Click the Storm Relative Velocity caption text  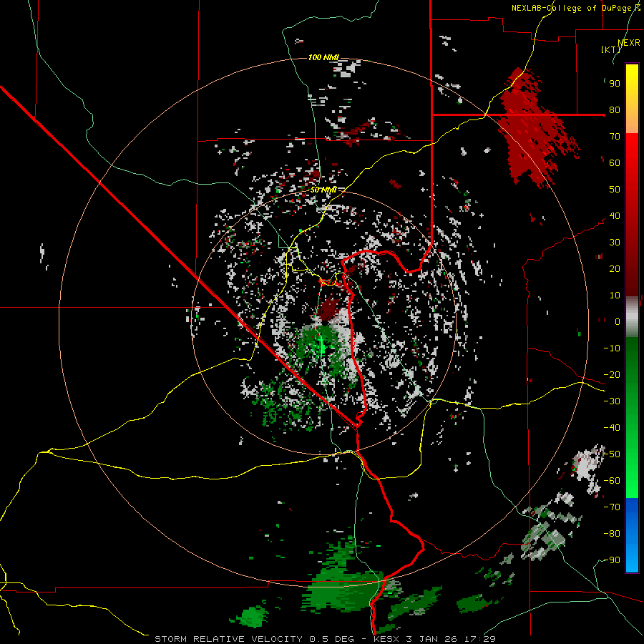[325, 639]
